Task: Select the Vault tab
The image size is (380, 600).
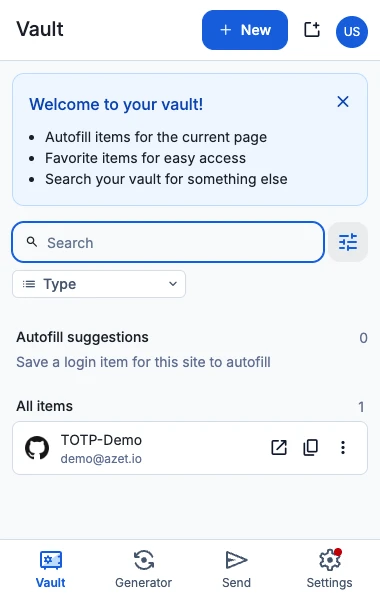Action: point(51,569)
